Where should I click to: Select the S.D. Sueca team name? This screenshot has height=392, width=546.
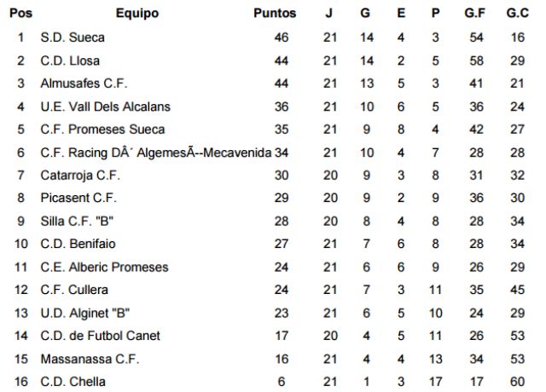(x=73, y=37)
